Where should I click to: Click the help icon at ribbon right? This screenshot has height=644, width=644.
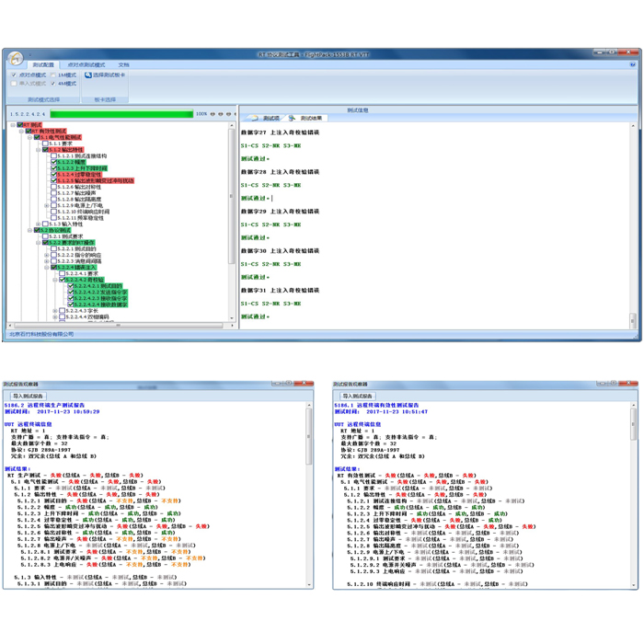point(633,64)
